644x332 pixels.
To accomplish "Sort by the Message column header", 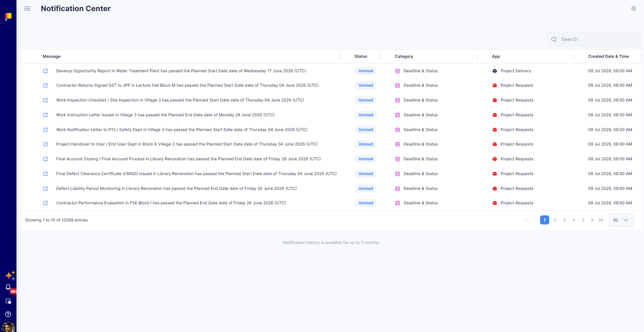I will [x=51, y=56].
